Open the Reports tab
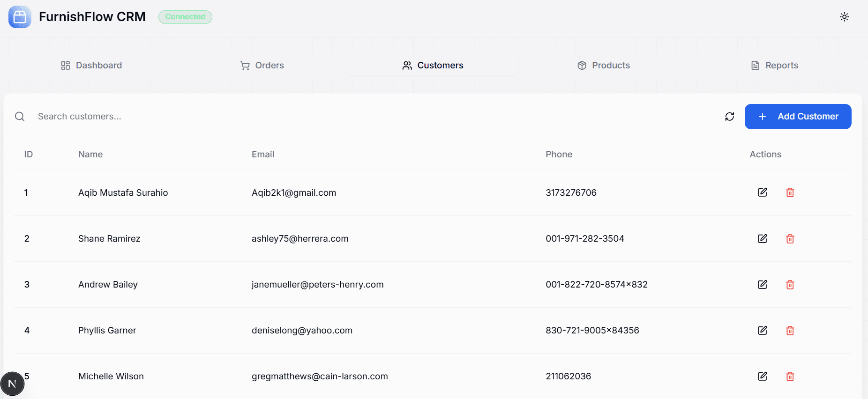This screenshot has width=868, height=399. click(x=774, y=65)
